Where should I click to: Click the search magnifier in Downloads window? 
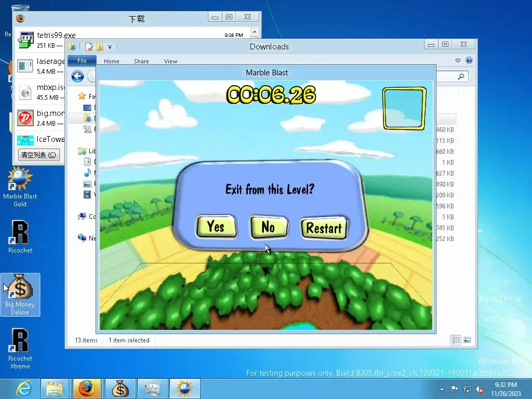point(461,76)
